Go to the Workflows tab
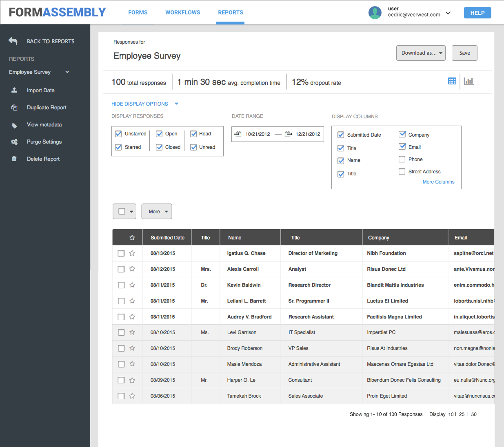The image size is (504, 447). [x=183, y=13]
